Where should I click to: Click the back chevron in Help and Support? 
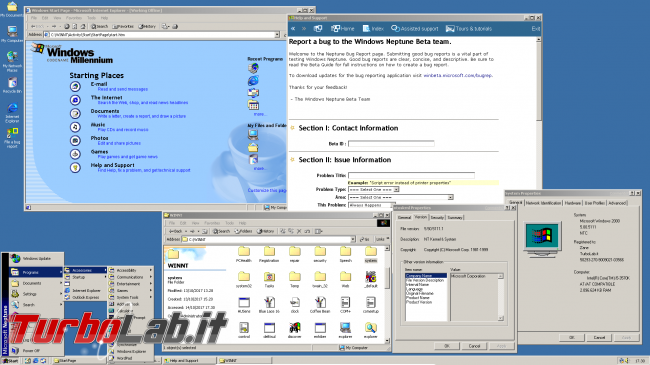pos(293,29)
